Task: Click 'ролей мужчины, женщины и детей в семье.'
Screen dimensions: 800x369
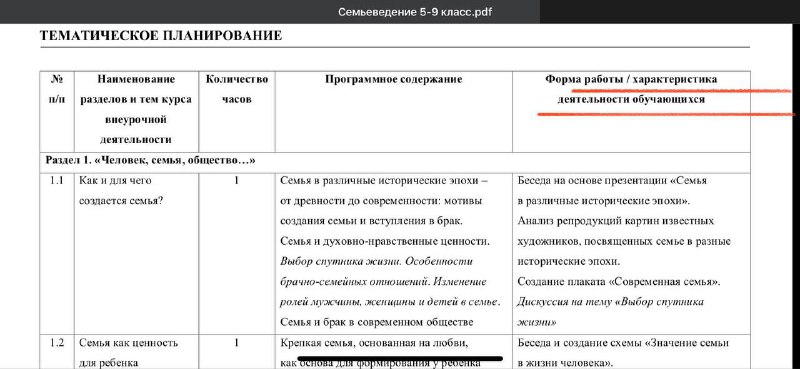Action: (390, 302)
